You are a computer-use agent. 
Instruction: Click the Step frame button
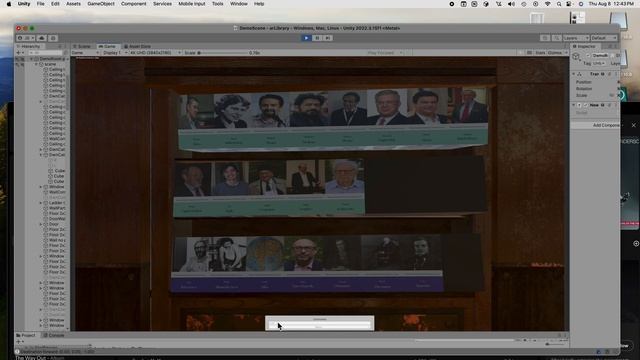point(328,38)
